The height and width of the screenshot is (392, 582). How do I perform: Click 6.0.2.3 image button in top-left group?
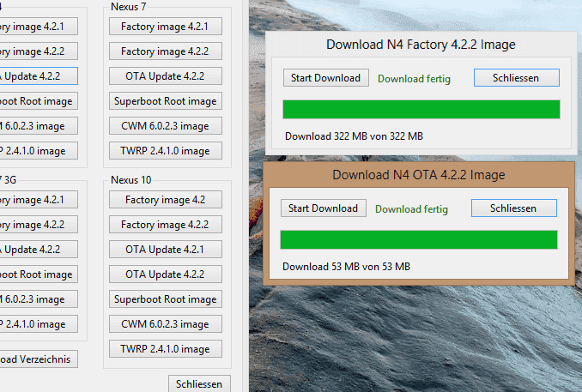[39, 126]
